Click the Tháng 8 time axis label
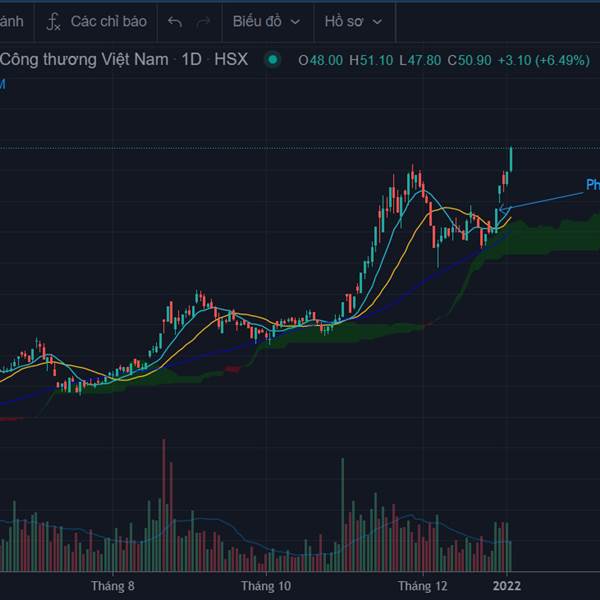This screenshot has height=600, width=600. coord(113,586)
